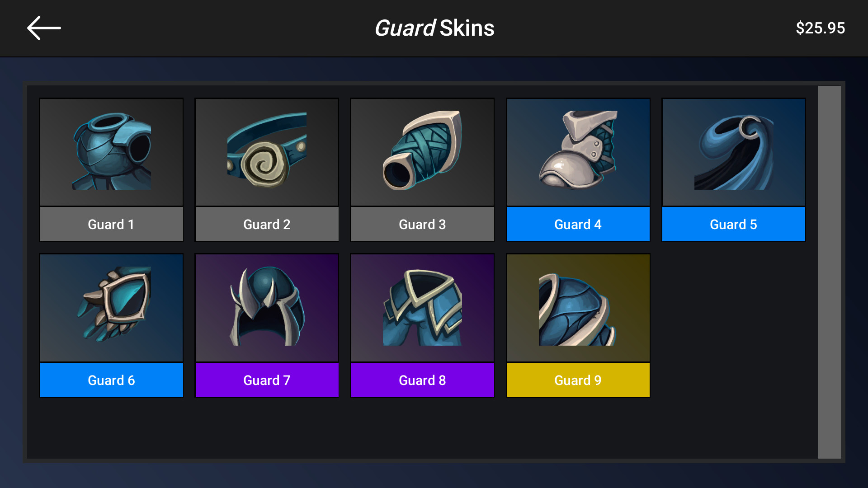This screenshot has width=868, height=488.
Task: Click the blue Guard 6 label
Action: (x=111, y=380)
